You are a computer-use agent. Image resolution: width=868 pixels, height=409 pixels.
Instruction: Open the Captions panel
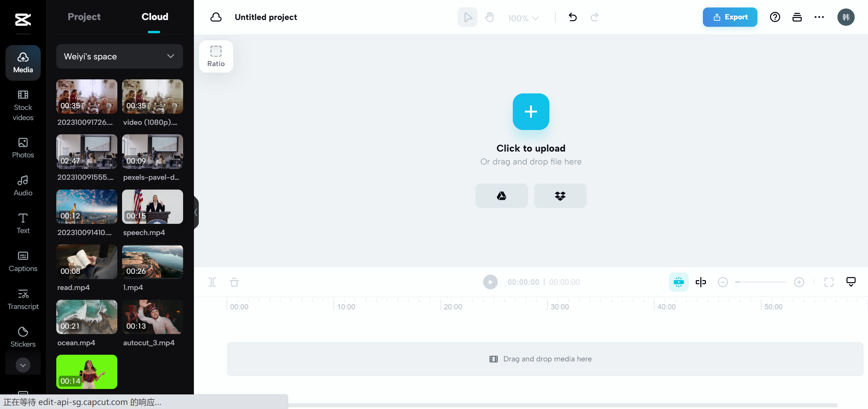coord(23,261)
